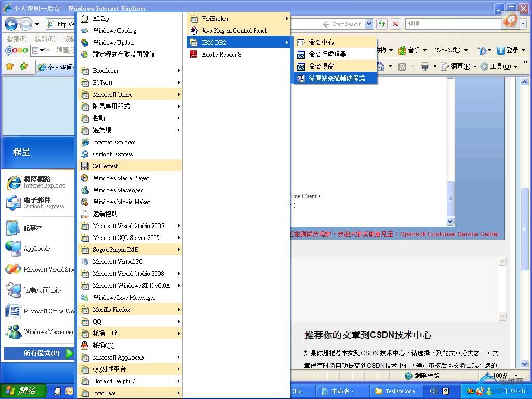This screenshot has width=532, height=399.
Task: Expand the QQ对战平台 folder
Action: pos(130,369)
